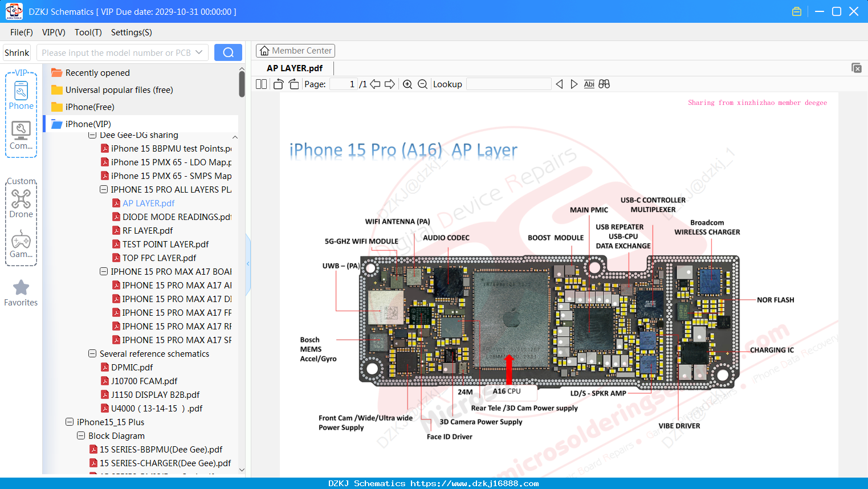The height and width of the screenshot is (489, 868).
Task: Click the Lookup text field
Action: point(509,84)
